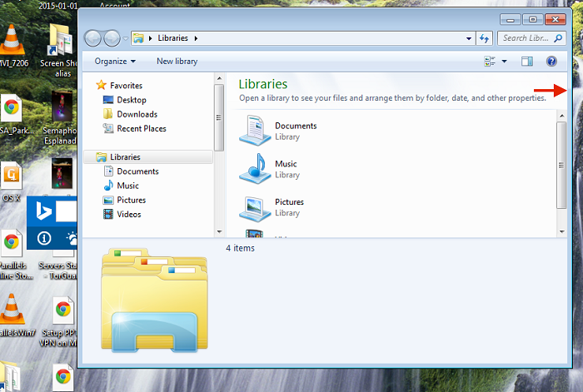Expand the arrow after Libraries in address bar
The height and width of the screenshot is (392, 583).
coord(196,38)
